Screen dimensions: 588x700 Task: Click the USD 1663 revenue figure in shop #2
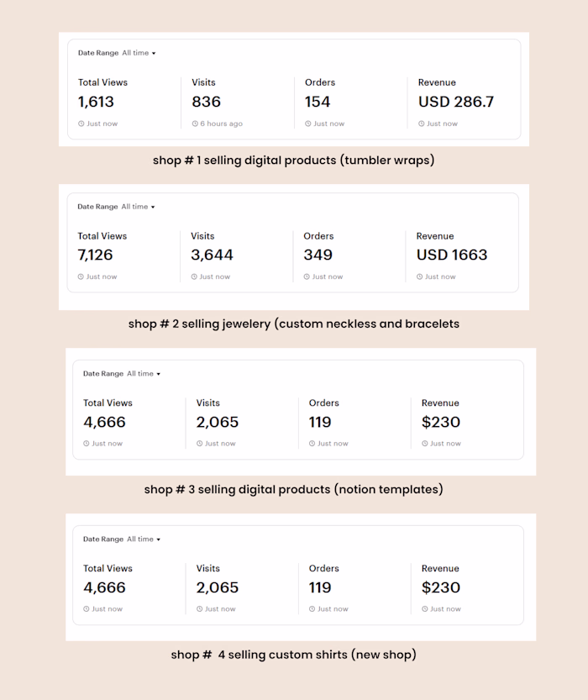coord(453,255)
